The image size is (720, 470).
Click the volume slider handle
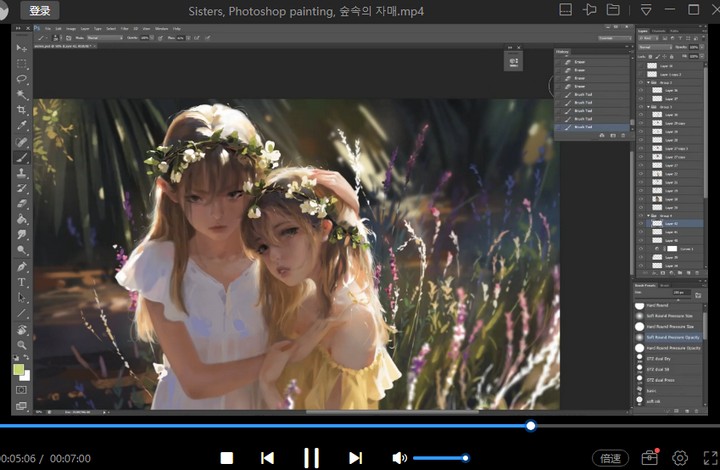pos(466,458)
